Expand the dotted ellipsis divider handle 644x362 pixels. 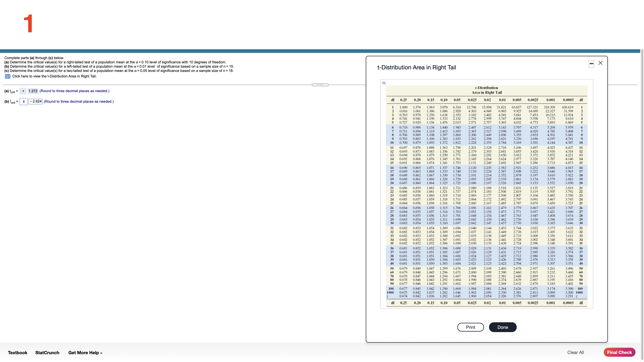320,85
